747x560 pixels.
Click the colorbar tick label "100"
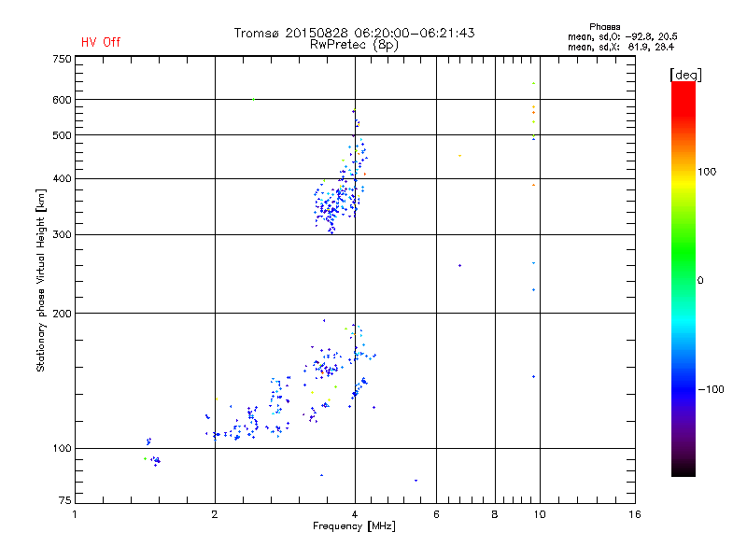point(707,172)
